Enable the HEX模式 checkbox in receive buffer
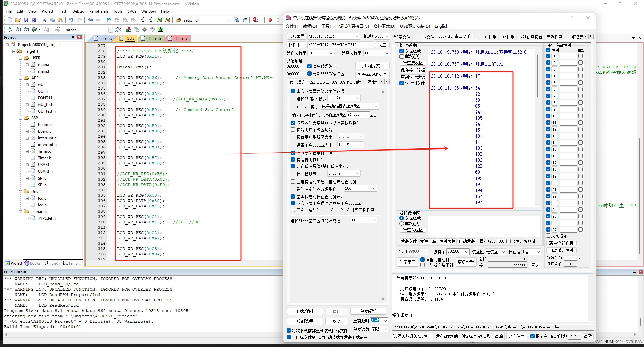 [x=402, y=57]
